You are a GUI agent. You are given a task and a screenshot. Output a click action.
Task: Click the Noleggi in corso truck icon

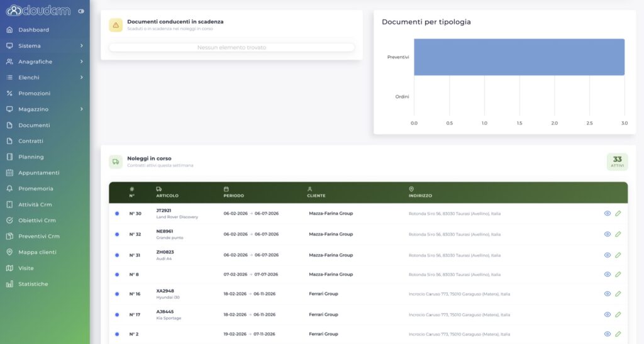(x=116, y=162)
